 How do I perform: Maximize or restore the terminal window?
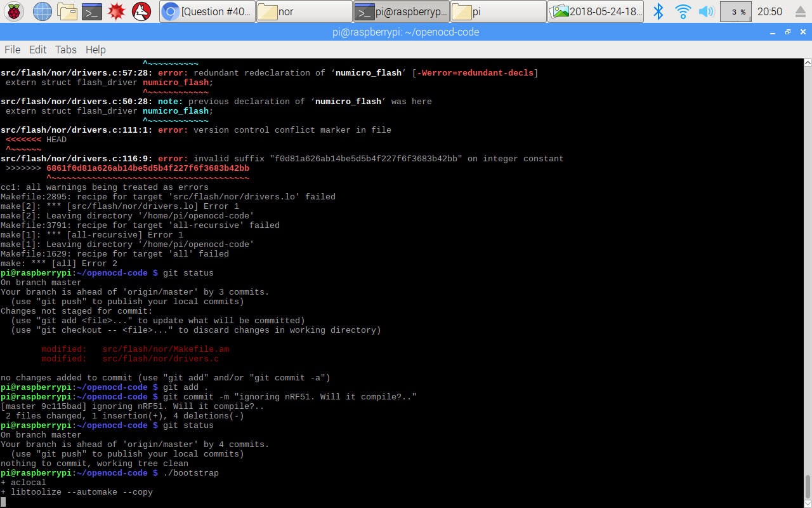788,32
